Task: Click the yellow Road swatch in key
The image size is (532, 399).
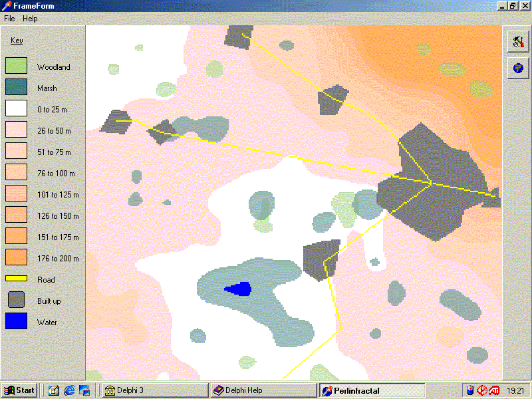Action: pos(17,279)
